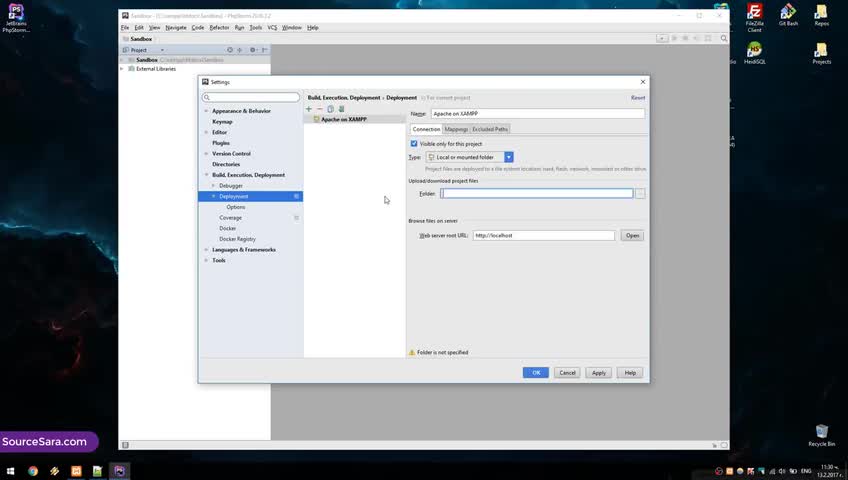Expand Version Control settings section
Viewport: 848px width, 480px height.
(x=206, y=154)
